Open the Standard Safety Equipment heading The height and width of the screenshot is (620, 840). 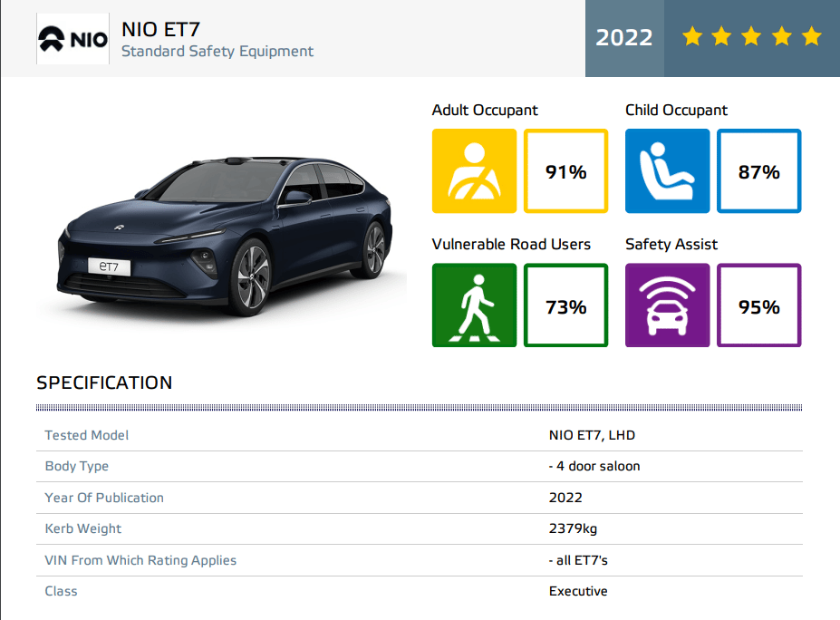tap(217, 52)
